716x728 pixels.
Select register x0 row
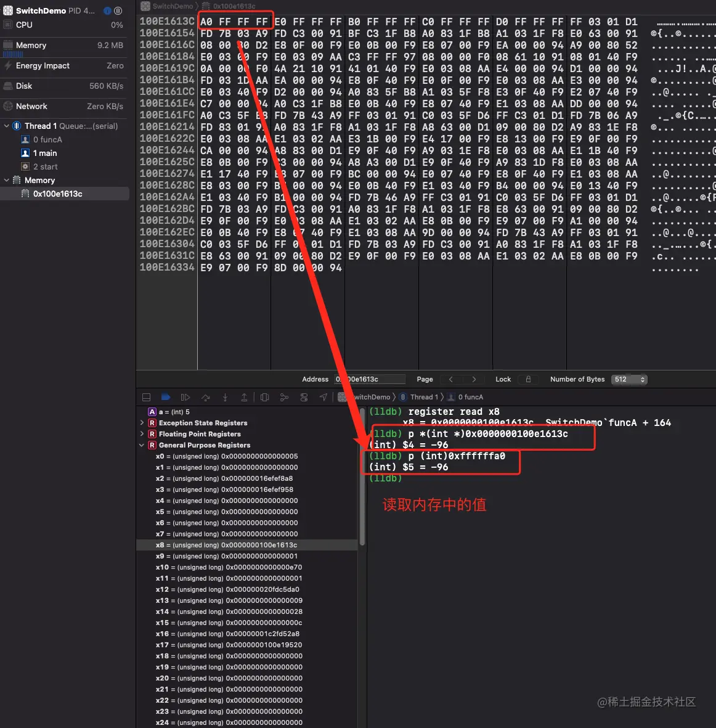pyautogui.click(x=248, y=456)
